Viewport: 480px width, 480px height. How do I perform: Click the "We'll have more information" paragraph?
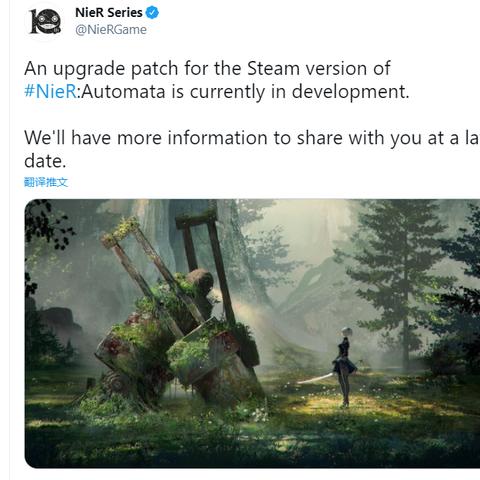pyautogui.click(x=252, y=149)
